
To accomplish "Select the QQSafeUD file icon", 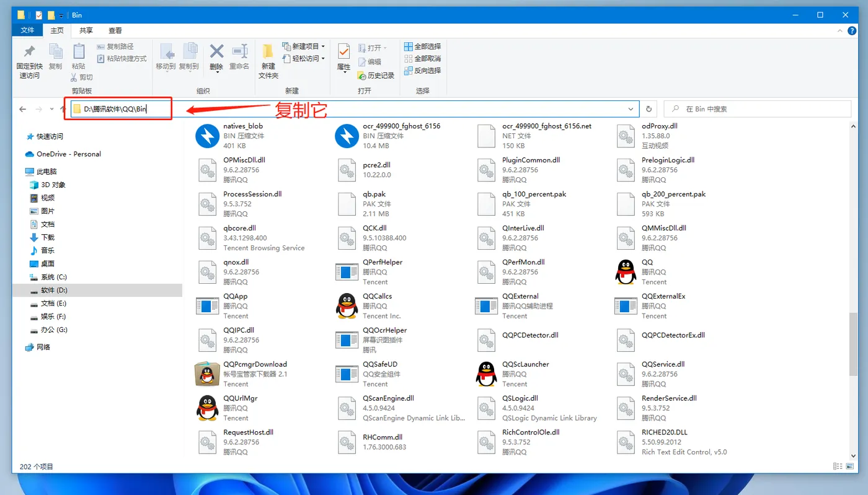I will tap(347, 374).
